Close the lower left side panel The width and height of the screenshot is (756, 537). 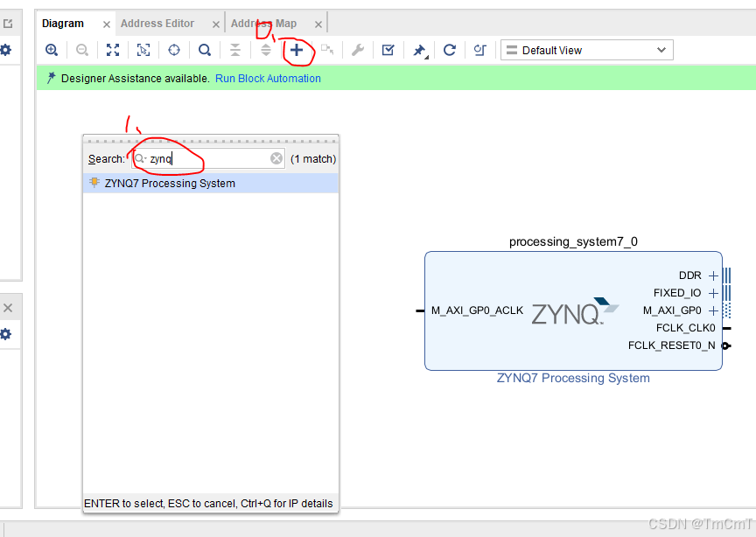[8, 308]
